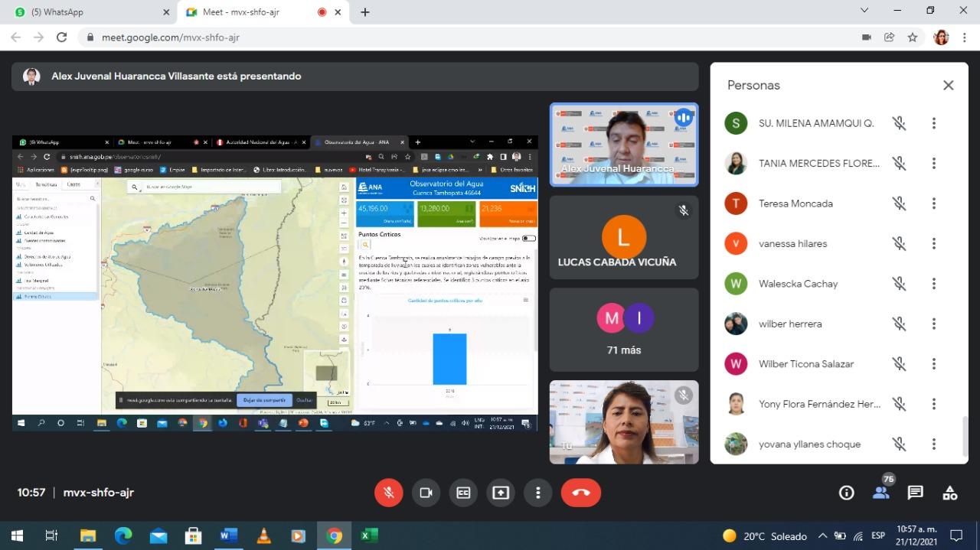Close the Personas panel
Image resolution: width=980 pixels, height=550 pixels.
pyautogui.click(x=949, y=85)
